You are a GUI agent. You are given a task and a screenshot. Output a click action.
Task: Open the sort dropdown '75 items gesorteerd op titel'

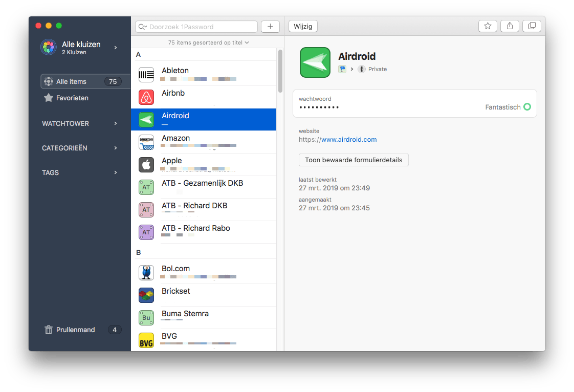(x=208, y=42)
